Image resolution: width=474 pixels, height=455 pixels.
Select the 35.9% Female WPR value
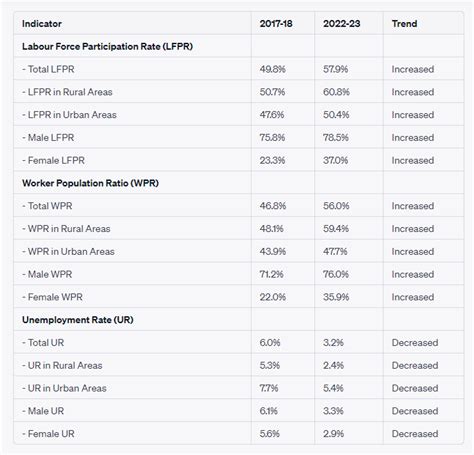[x=336, y=297]
